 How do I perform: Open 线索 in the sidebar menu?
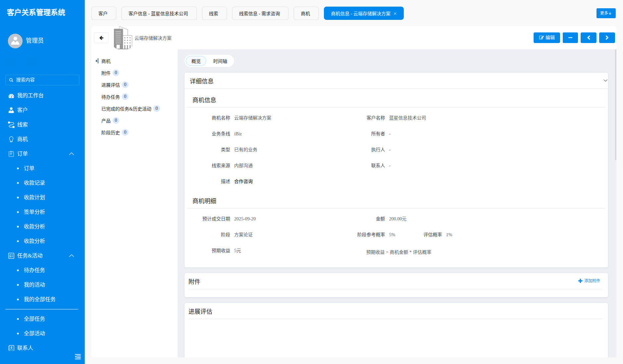pyautogui.click(x=42, y=125)
